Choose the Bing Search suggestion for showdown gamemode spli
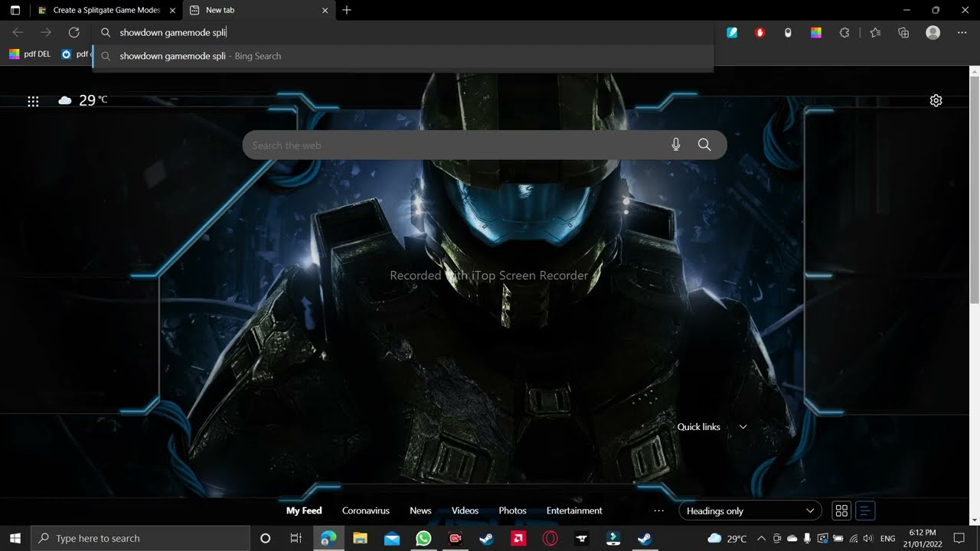Image resolution: width=980 pixels, height=551 pixels. 403,56
